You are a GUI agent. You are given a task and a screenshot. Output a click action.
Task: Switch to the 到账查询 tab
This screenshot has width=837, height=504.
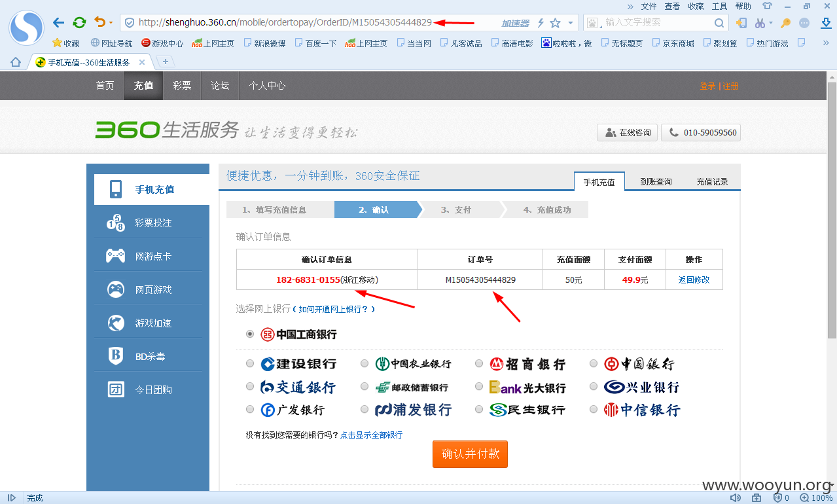(656, 181)
